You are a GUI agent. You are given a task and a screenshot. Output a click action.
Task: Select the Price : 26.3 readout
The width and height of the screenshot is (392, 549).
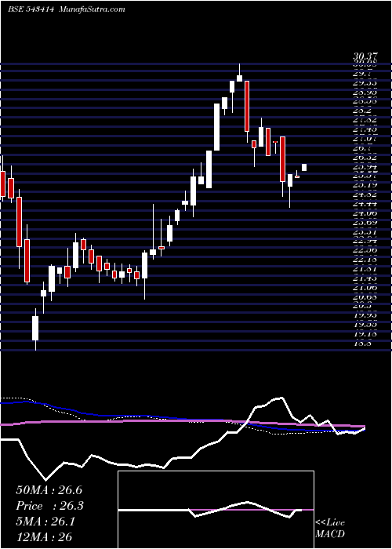[x=49, y=505]
